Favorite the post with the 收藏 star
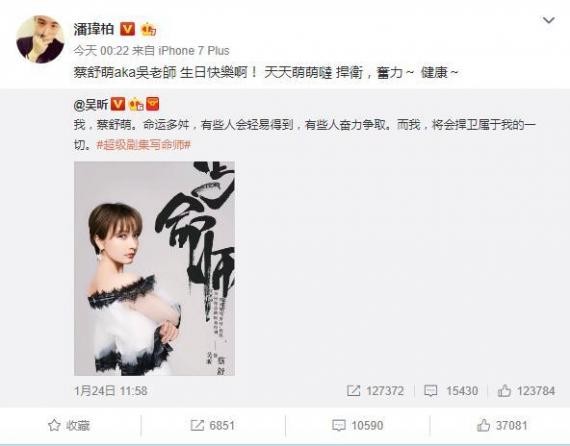Viewport: 570px width, 446px height. pyautogui.click(x=69, y=425)
